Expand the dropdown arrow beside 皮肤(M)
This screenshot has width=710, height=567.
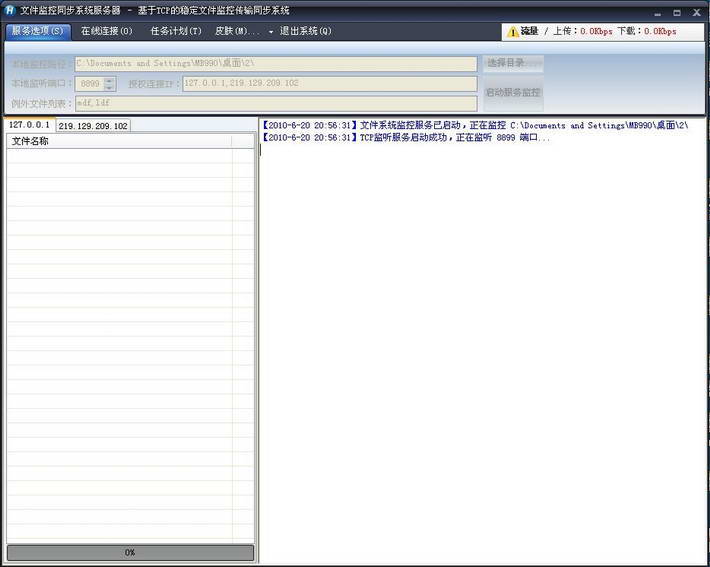[x=271, y=32]
